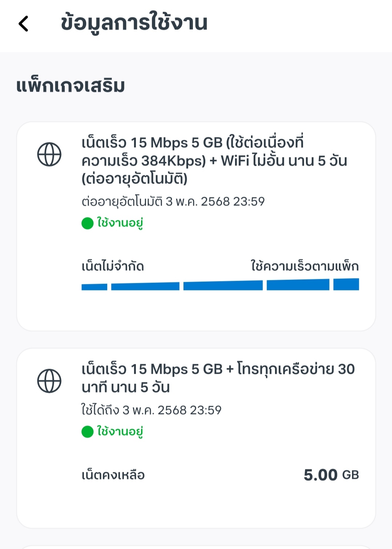The height and width of the screenshot is (549, 392).
Task: Tap the เน็ตไม่จำกัด label
Action: coord(113,267)
